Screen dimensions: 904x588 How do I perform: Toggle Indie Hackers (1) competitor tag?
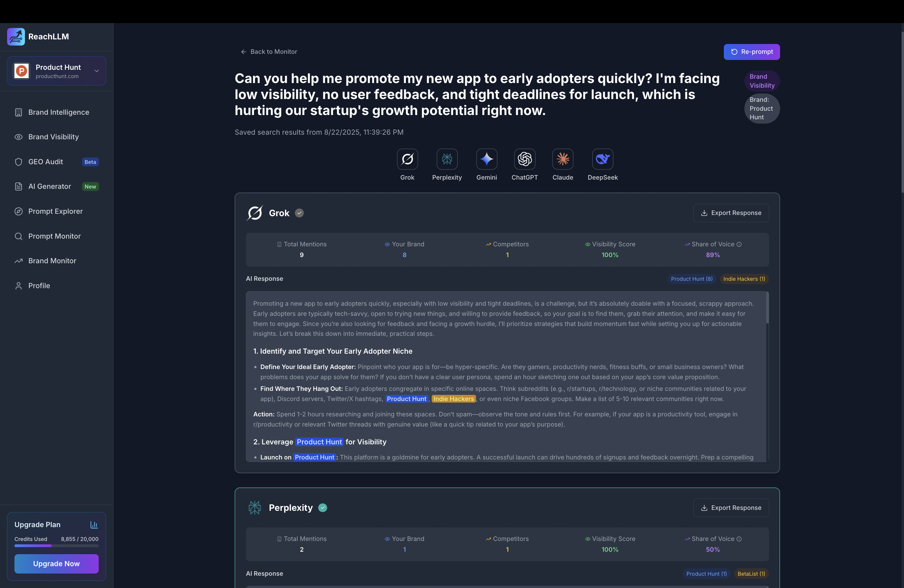[x=744, y=279]
